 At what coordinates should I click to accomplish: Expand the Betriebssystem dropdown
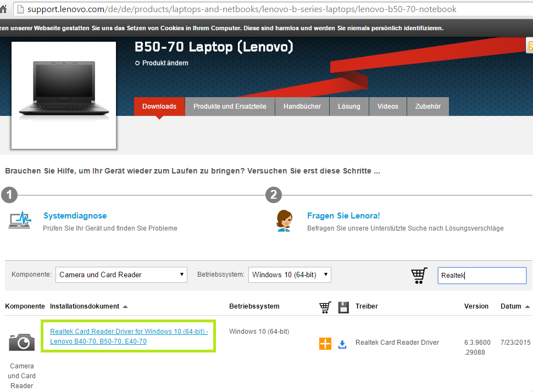coord(290,275)
